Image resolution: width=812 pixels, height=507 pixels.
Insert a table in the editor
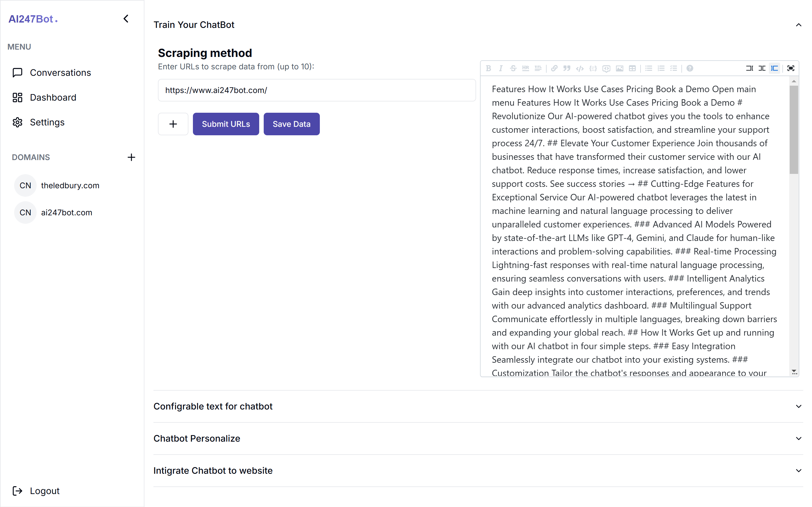[632, 68]
